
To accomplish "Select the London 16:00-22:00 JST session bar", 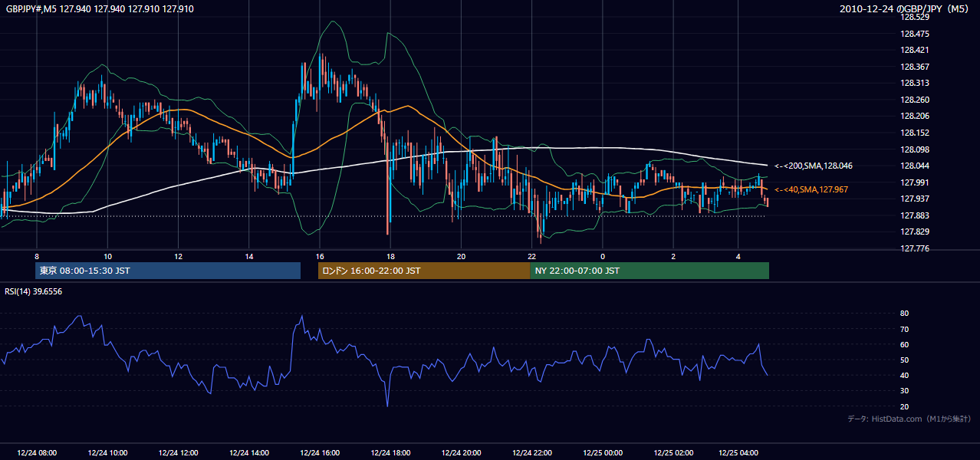I will pos(424,271).
